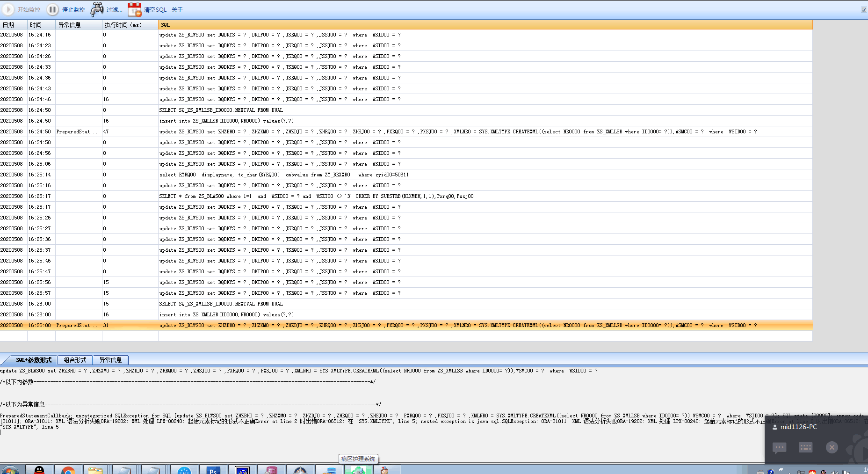Switch to the 异常信息 tab

point(110,360)
